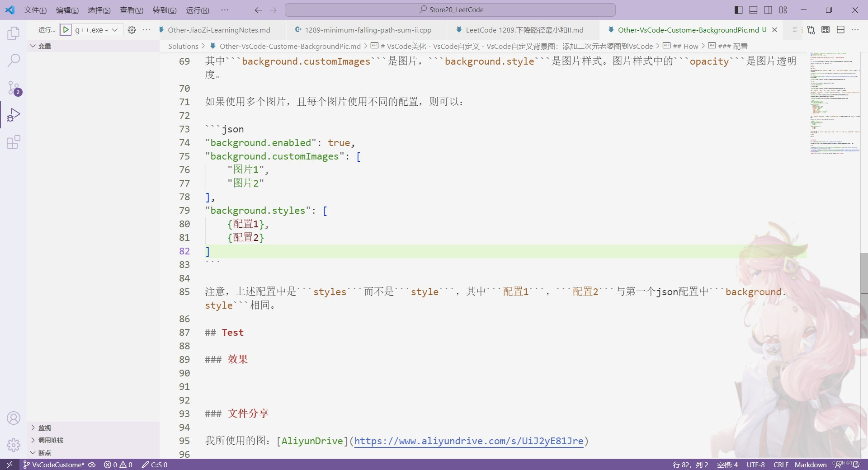Collapse the 断点 section
This screenshot has width=868, height=470.
click(93, 452)
